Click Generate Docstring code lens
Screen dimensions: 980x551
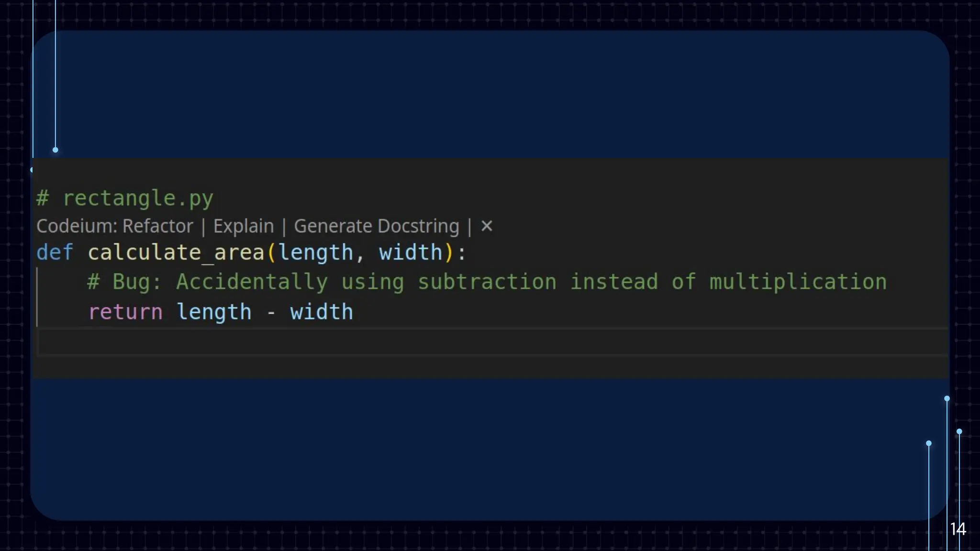[376, 226]
